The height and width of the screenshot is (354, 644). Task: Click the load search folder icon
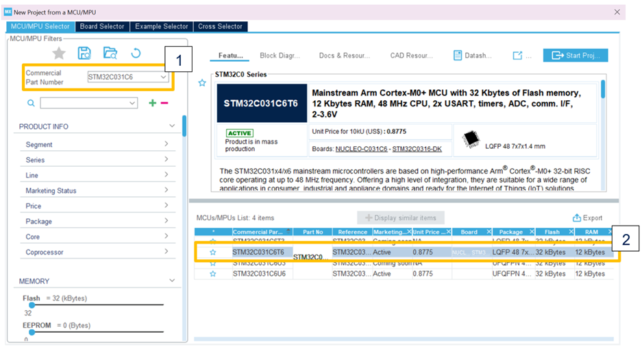pyautogui.click(x=110, y=53)
